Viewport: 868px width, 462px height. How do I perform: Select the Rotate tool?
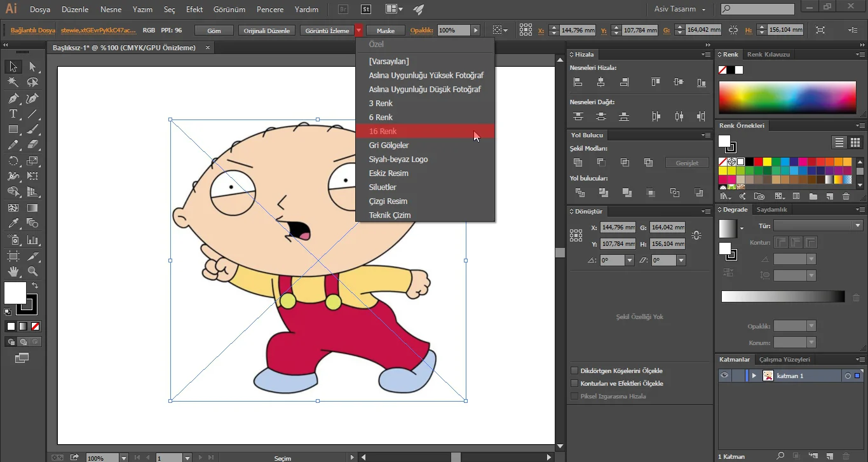(x=13, y=161)
